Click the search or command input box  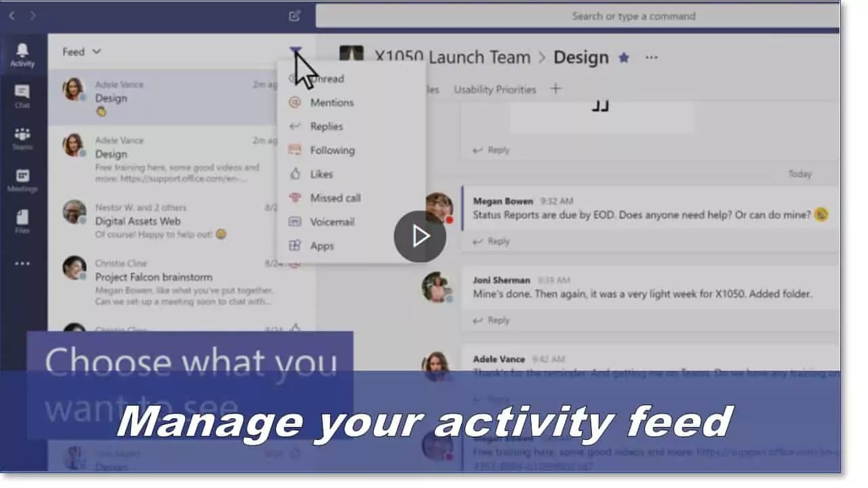(576, 16)
